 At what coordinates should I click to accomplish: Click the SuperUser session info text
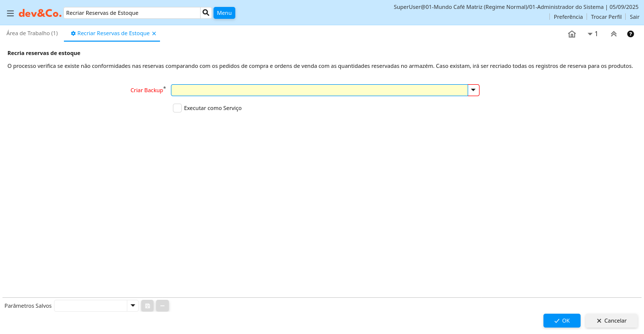[516, 7]
